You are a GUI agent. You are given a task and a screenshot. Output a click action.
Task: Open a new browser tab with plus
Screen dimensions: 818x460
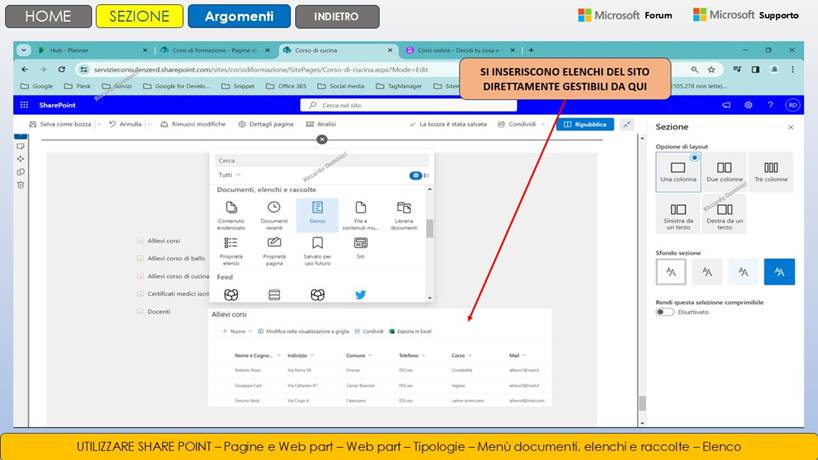pyautogui.click(x=531, y=50)
